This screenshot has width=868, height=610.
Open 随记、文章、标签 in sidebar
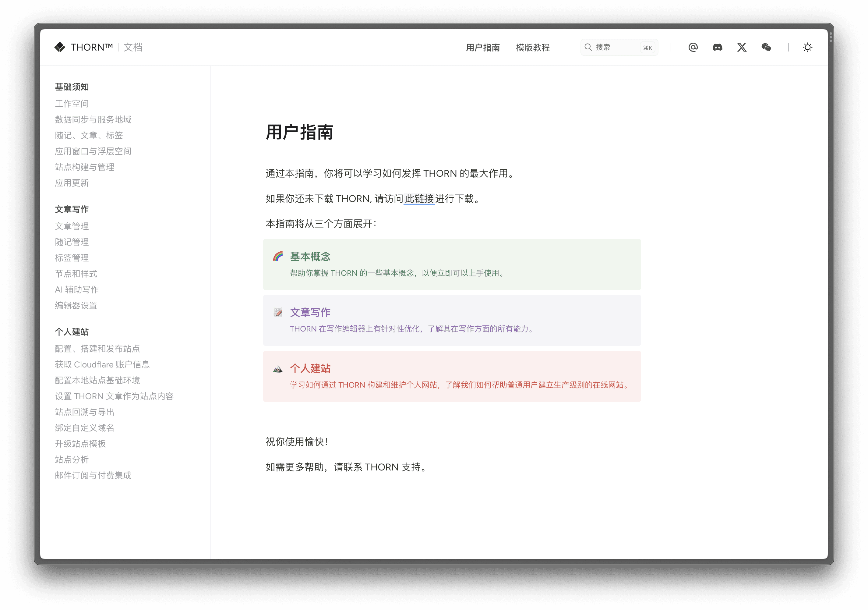pos(89,135)
